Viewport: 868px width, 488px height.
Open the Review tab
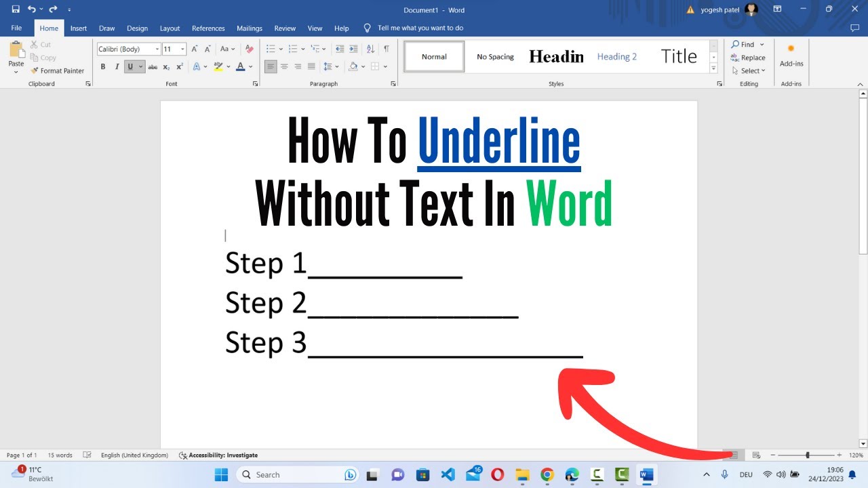[285, 28]
